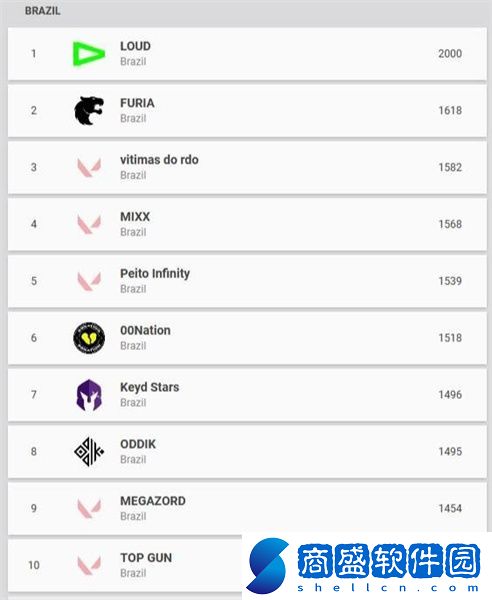Click the purple Keyd Stars helmet logo
The image size is (492, 600).
(89, 395)
